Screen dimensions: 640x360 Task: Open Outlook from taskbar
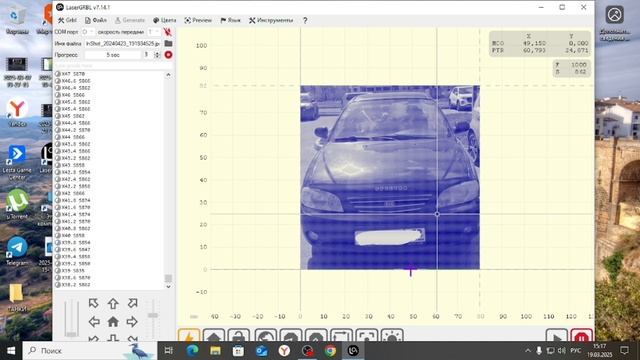pyautogui.click(x=262, y=351)
